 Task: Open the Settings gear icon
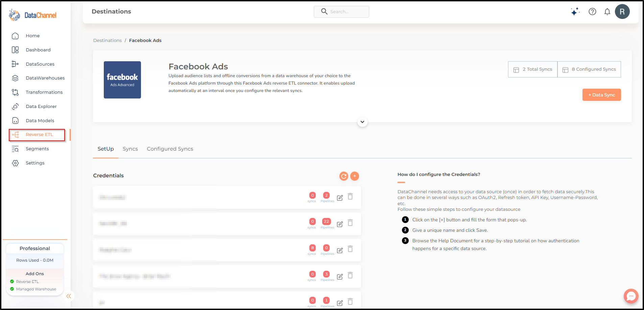15,163
